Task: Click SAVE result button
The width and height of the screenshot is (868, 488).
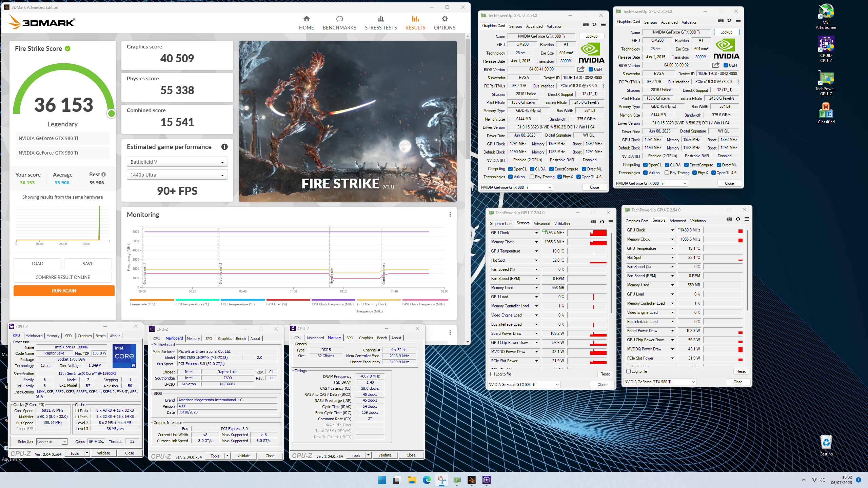Action: (88, 264)
